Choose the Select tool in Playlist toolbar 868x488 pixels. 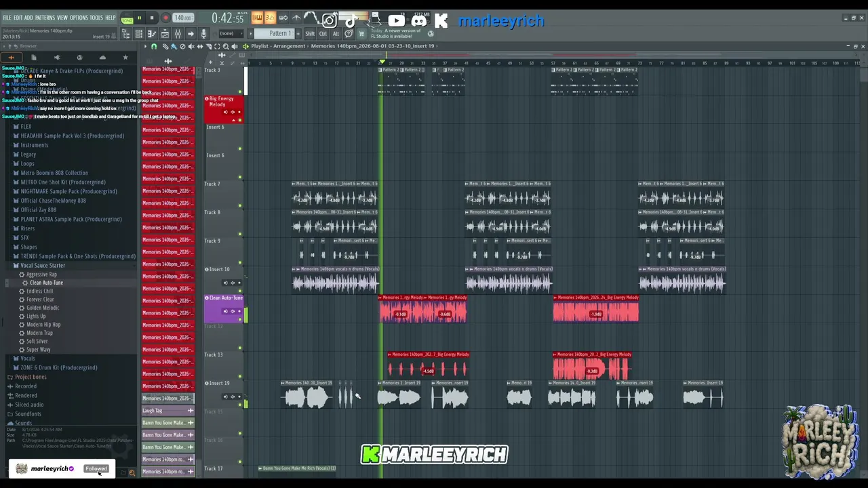pyautogui.click(x=217, y=46)
